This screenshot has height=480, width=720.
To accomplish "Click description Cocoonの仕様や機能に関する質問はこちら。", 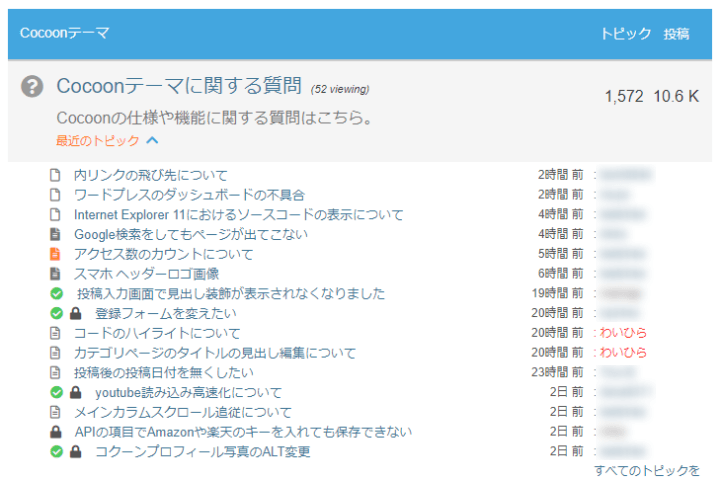I will pos(214,118).
